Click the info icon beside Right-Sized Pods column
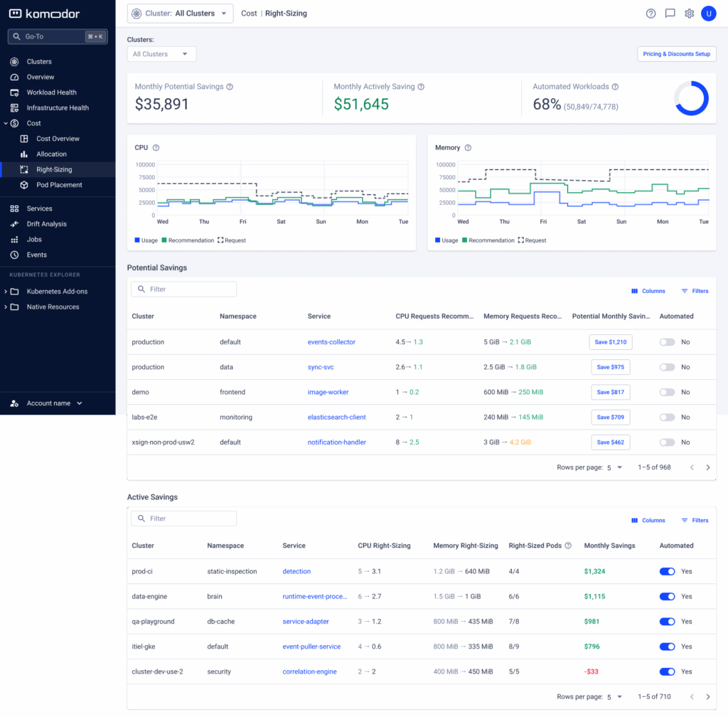 pyautogui.click(x=568, y=546)
